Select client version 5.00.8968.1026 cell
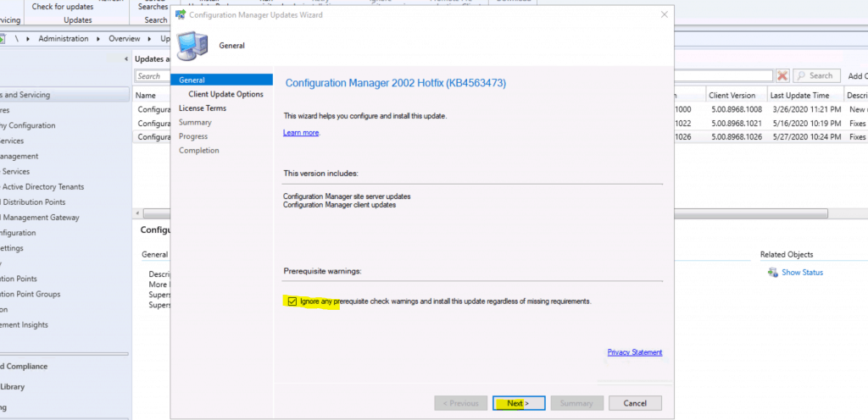This screenshot has height=420, width=868. pos(737,137)
